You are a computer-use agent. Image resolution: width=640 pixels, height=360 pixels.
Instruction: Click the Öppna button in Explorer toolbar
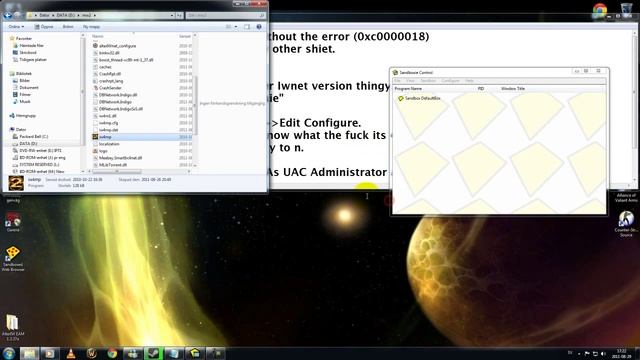click(44, 27)
